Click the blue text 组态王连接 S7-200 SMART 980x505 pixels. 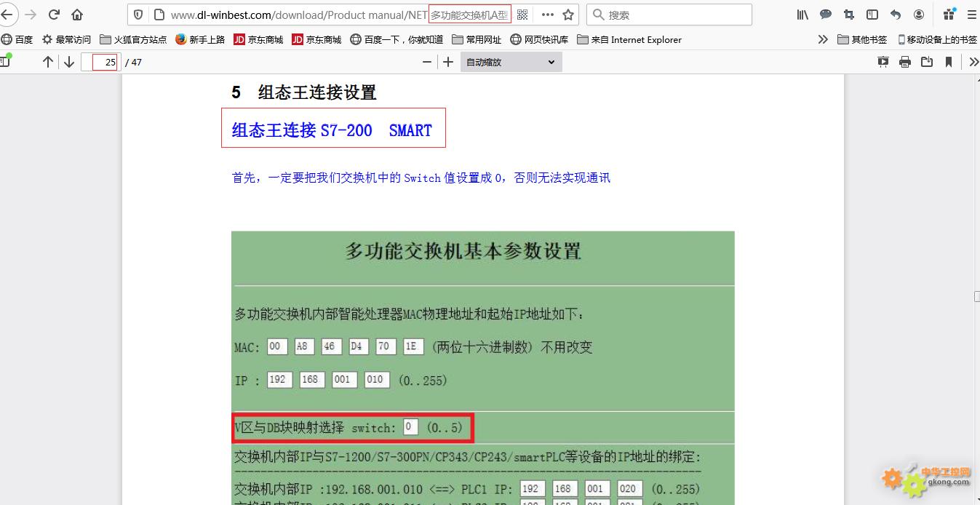[x=332, y=130]
